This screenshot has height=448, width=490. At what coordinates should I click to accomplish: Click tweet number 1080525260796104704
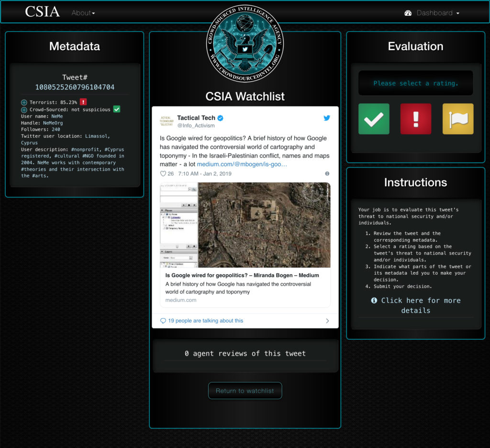coord(75,87)
